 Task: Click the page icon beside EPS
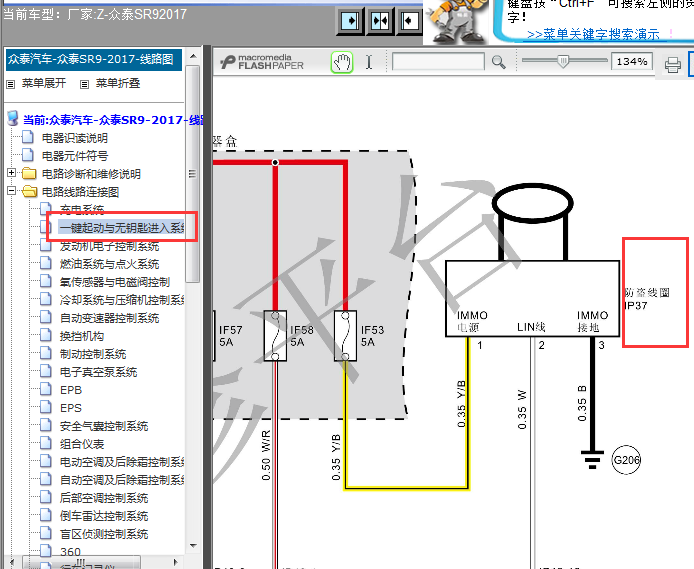pyautogui.click(x=46, y=408)
